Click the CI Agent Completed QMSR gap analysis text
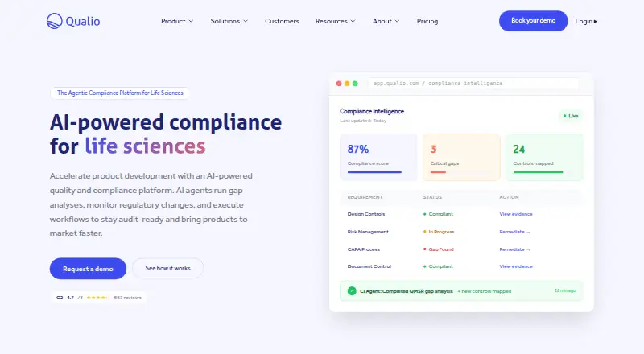This screenshot has width=644, height=354. coord(407,291)
